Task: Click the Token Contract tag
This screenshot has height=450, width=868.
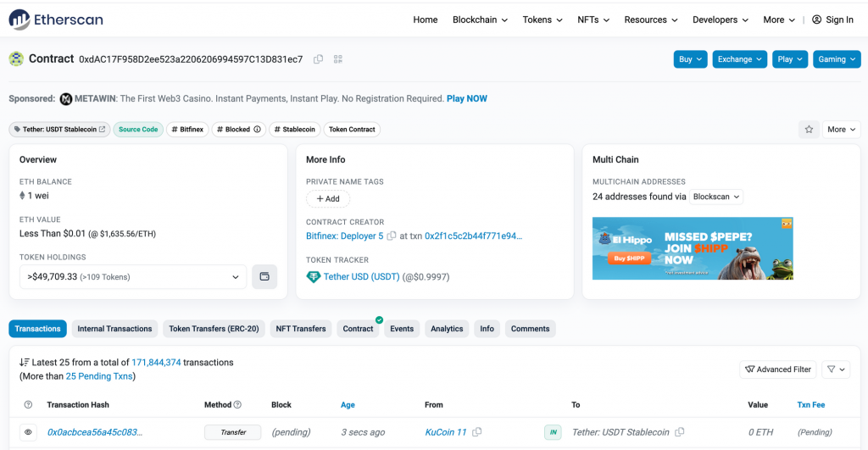Action: pyautogui.click(x=352, y=130)
